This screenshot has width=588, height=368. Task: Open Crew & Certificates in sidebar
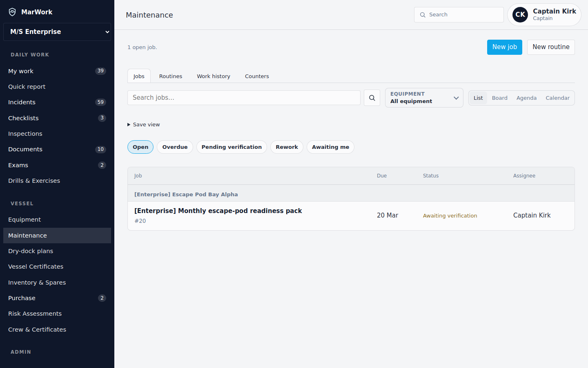coord(57,330)
